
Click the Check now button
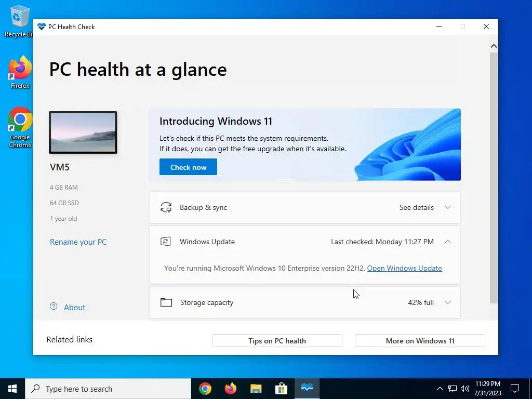coord(188,167)
